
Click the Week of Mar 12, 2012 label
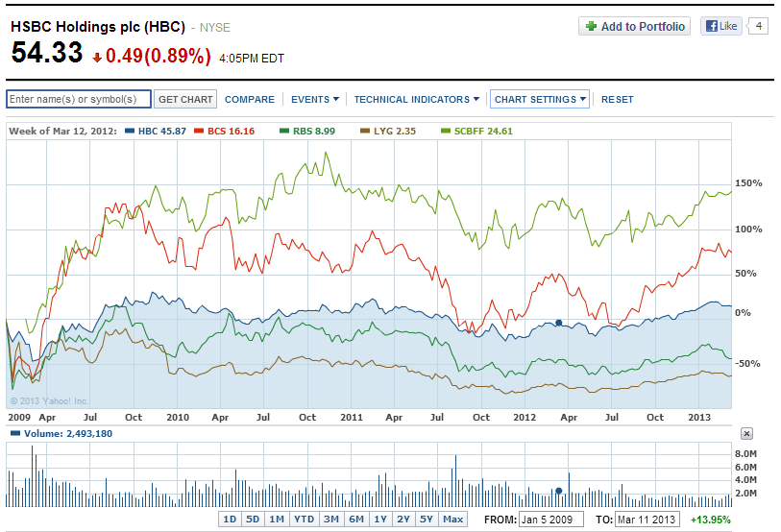(62, 131)
